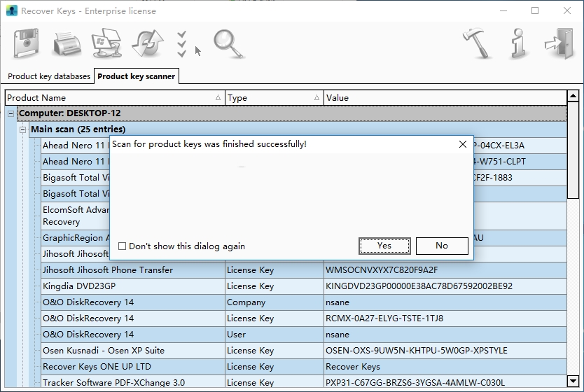Select Osen Kusnadi - Osen XP Suite row
The height and width of the screenshot is (392, 584).
[x=303, y=350]
